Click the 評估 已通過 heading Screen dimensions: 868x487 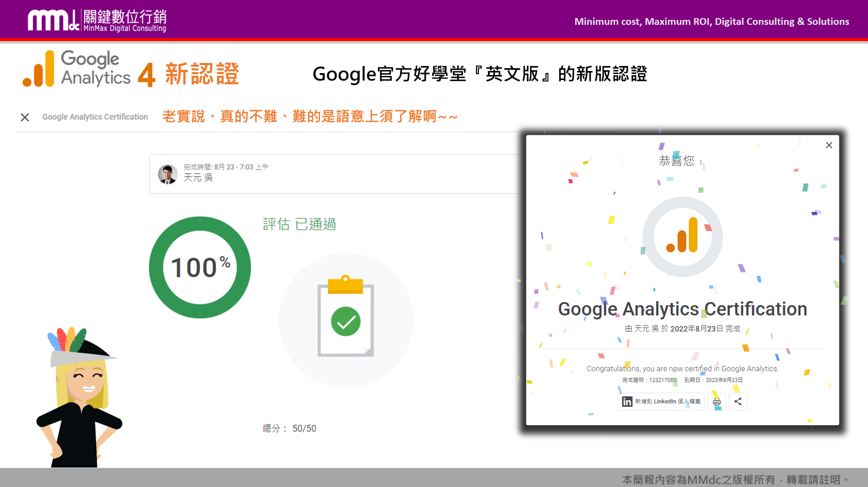pos(299,224)
